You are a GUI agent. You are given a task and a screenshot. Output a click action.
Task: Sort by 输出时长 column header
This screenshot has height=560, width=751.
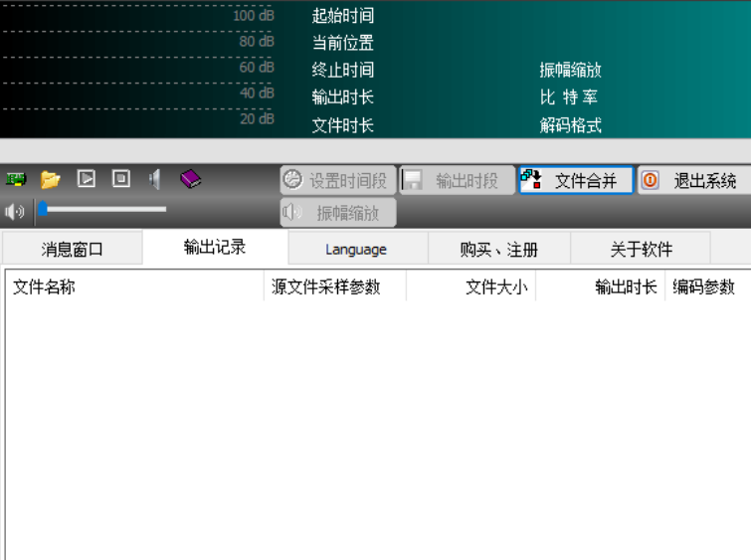pyautogui.click(x=600, y=286)
